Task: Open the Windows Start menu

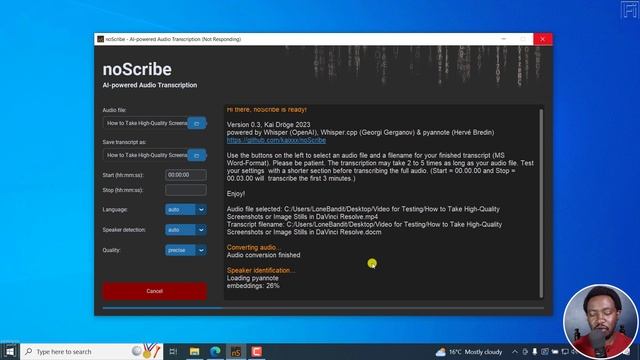Action: coord(10,351)
